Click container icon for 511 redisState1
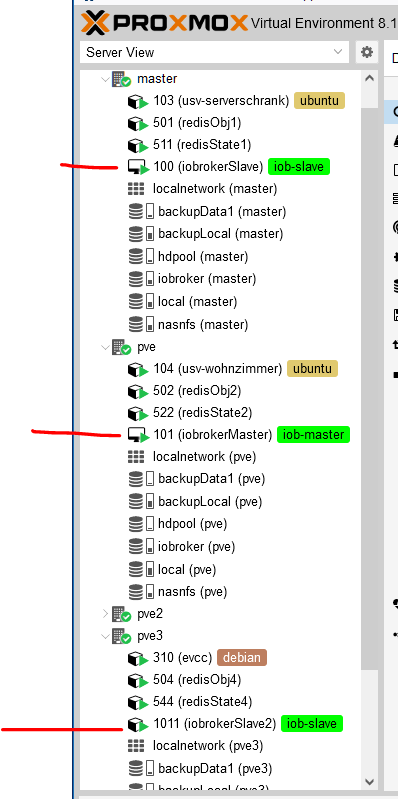The height and width of the screenshot is (799, 398). (x=138, y=146)
